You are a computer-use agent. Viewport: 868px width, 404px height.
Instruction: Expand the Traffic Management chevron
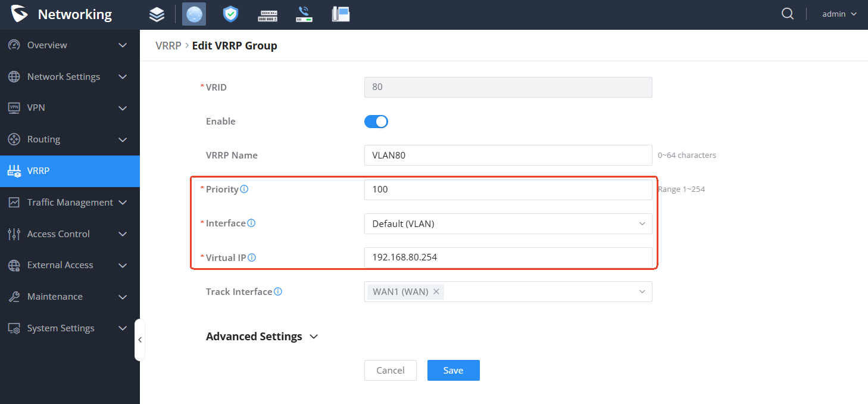[123, 203]
